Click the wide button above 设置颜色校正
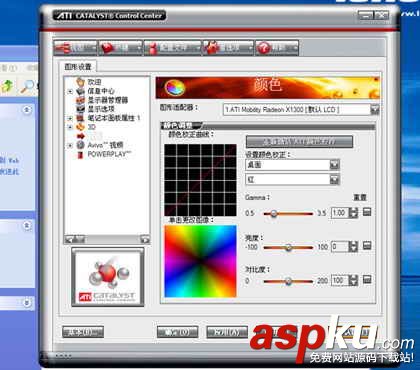 (299, 142)
